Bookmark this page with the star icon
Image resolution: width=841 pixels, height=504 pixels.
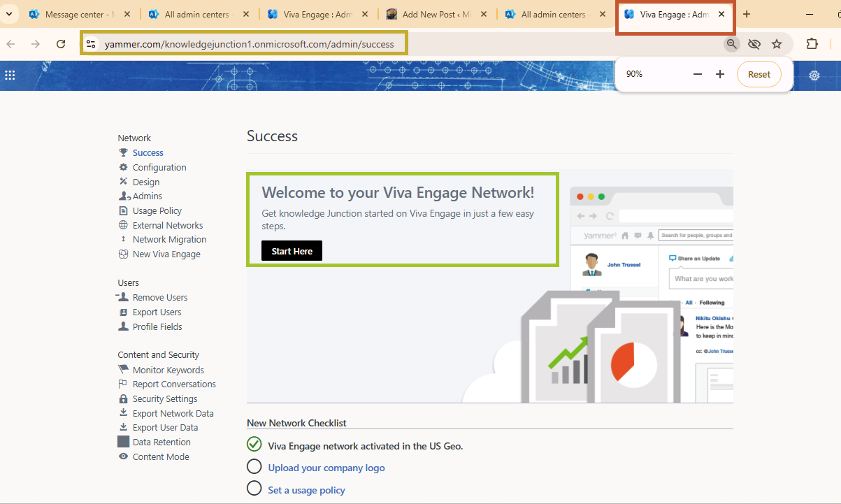777,44
